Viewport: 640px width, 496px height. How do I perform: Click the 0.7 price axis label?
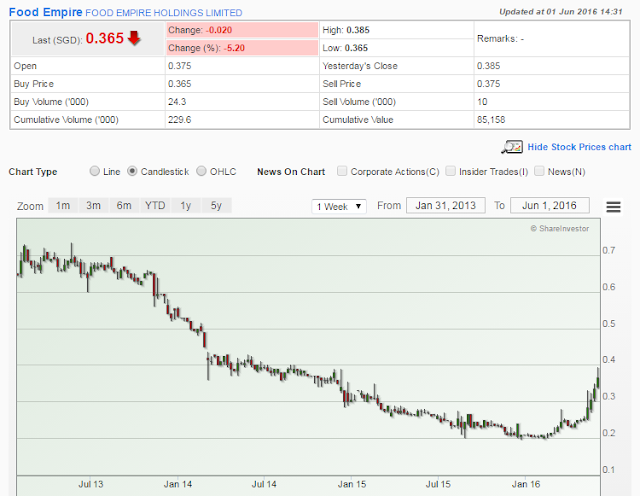(609, 250)
